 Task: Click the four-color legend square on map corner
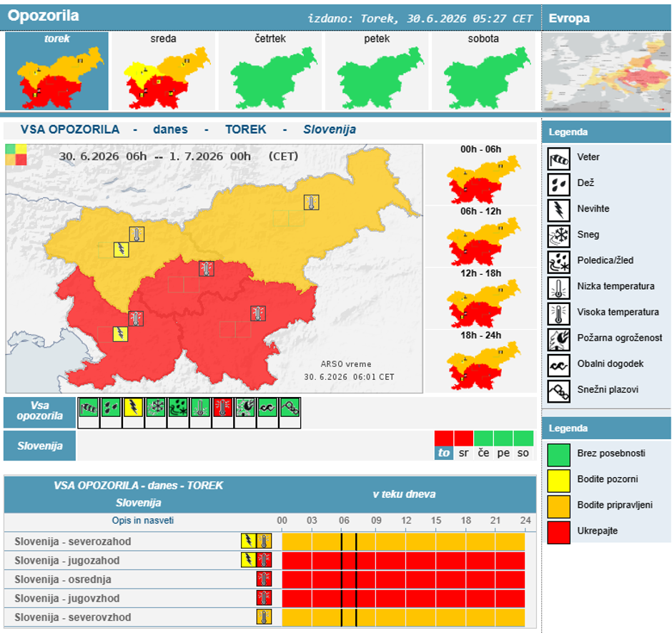tap(16, 154)
